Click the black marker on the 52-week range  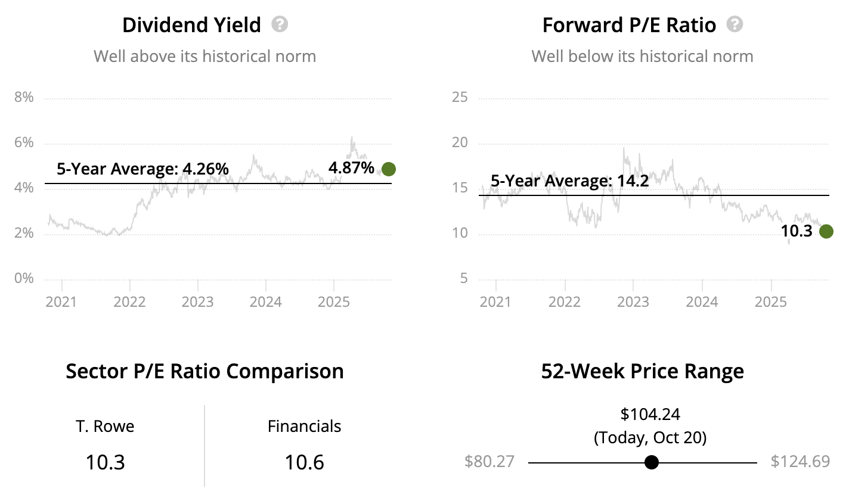coord(652,462)
